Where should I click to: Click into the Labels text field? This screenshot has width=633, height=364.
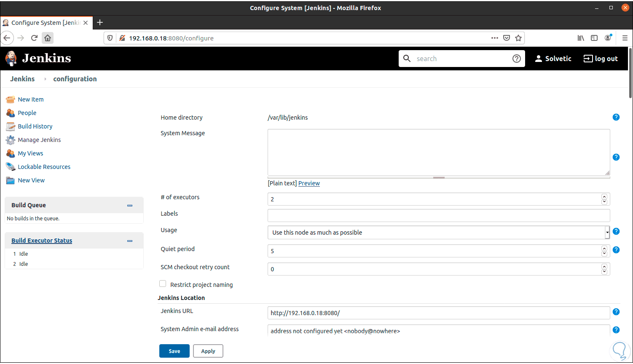click(438, 216)
